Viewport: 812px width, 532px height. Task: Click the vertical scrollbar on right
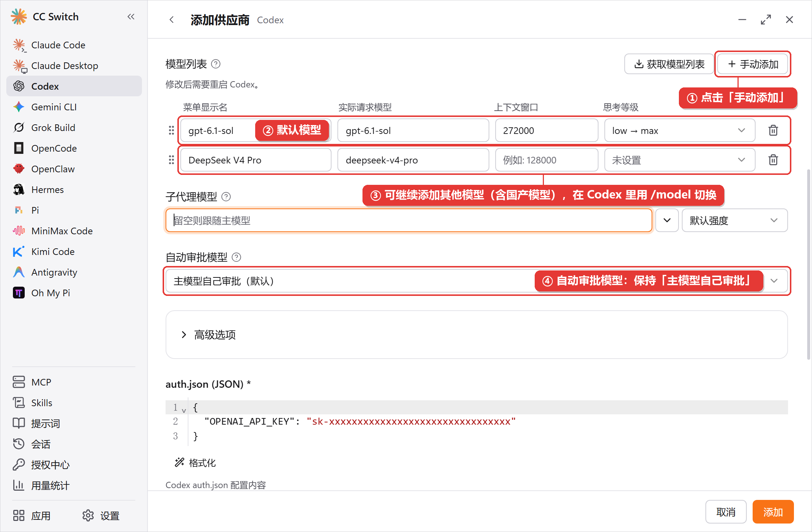coord(808,264)
